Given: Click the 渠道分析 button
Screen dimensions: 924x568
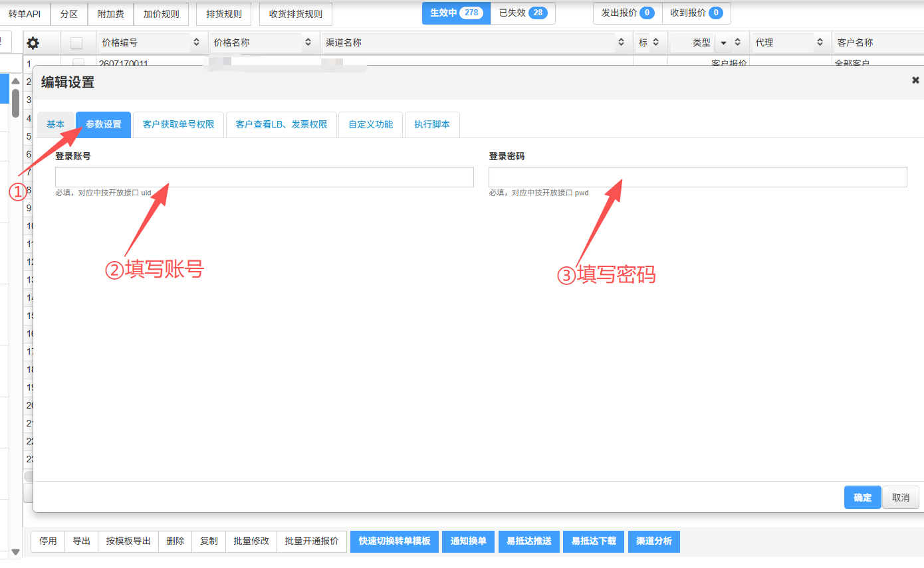Looking at the screenshot, I should click(654, 541).
